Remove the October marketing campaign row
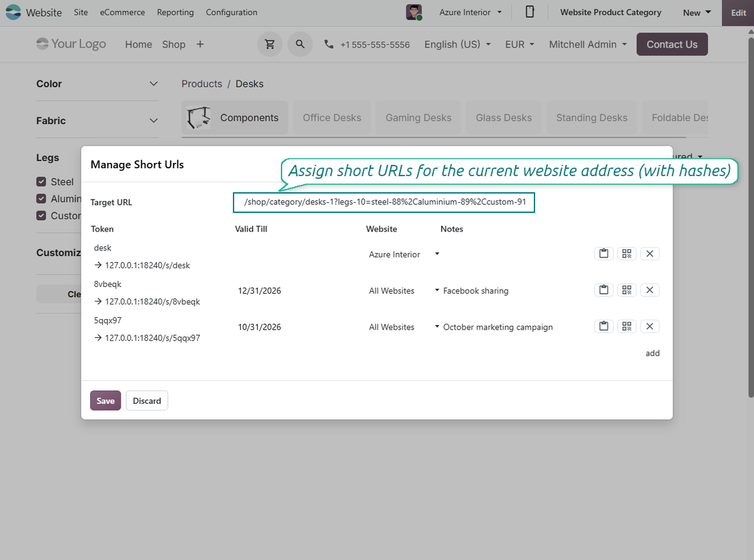Screen dimensions: 754x560 pyautogui.click(x=650, y=326)
